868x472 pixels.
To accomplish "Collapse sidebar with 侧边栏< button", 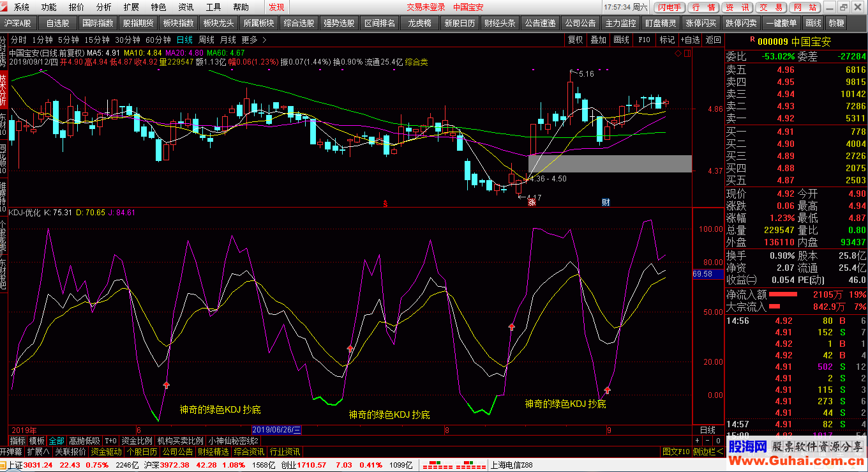I will (708, 452).
